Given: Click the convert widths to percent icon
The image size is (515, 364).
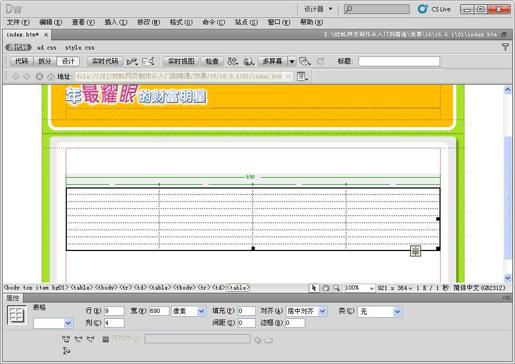Looking at the screenshot, I should pos(90,340).
